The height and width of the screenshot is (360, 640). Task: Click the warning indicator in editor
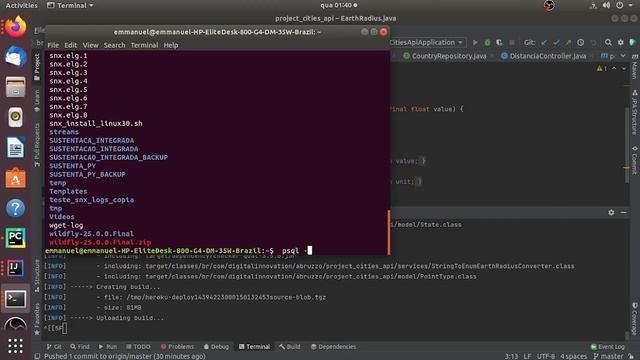tap(601, 69)
